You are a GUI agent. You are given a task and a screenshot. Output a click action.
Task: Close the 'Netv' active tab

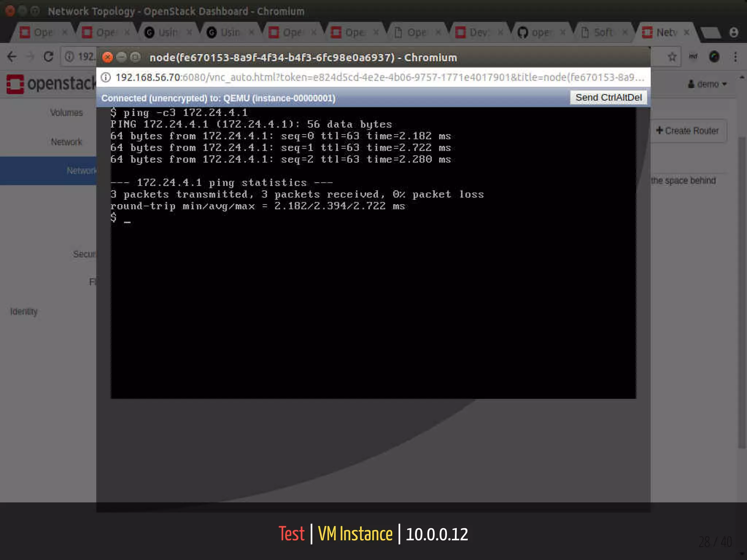pyautogui.click(x=686, y=33)
